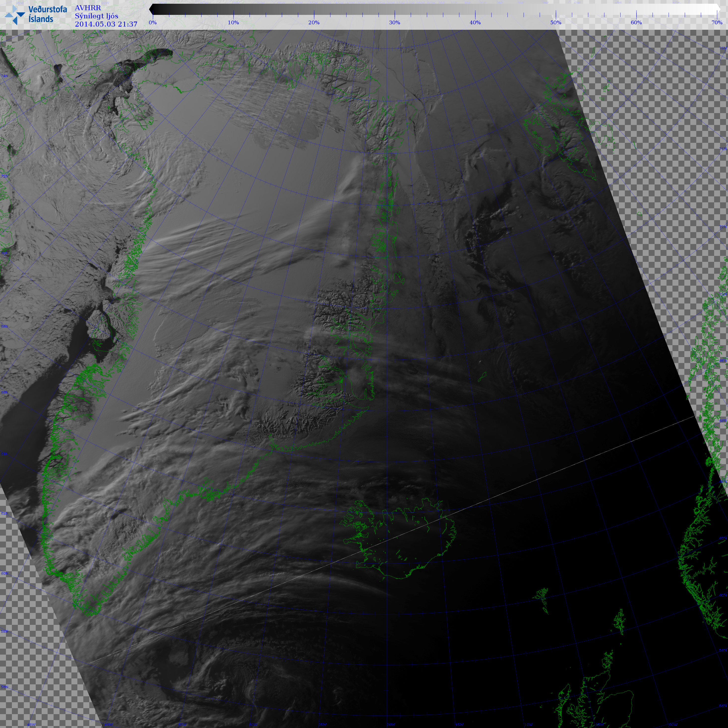Viewport: 728px width, 728px height.
Task: Click the 74N latitude label at left edge
Action: click(4, 76)
